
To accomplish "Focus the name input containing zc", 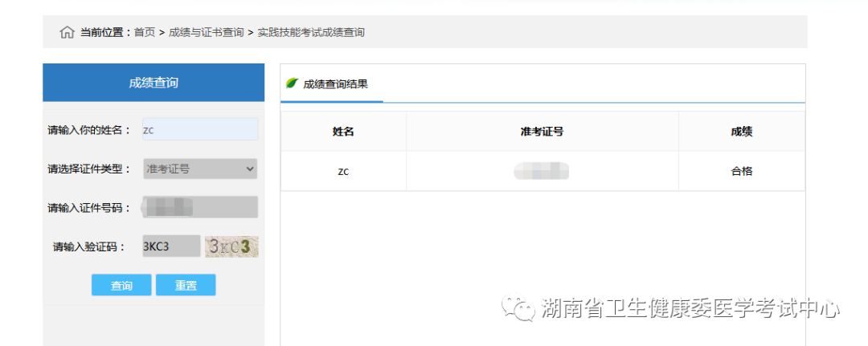I will coord(200,129).
